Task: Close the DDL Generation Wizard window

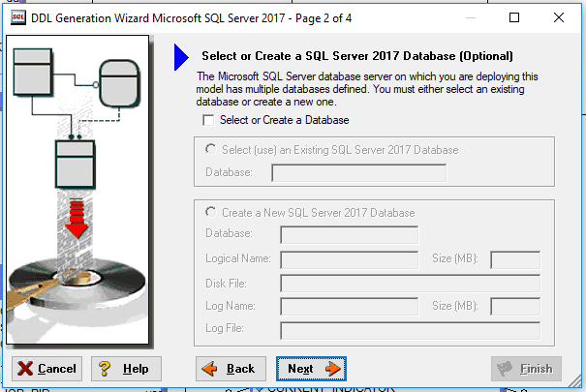Action: tap(559, 17)
